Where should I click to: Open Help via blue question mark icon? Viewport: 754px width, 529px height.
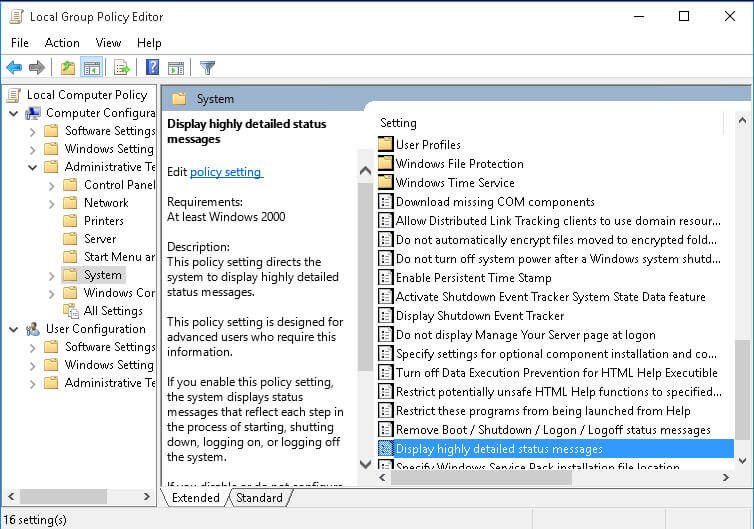coord(152,68)
